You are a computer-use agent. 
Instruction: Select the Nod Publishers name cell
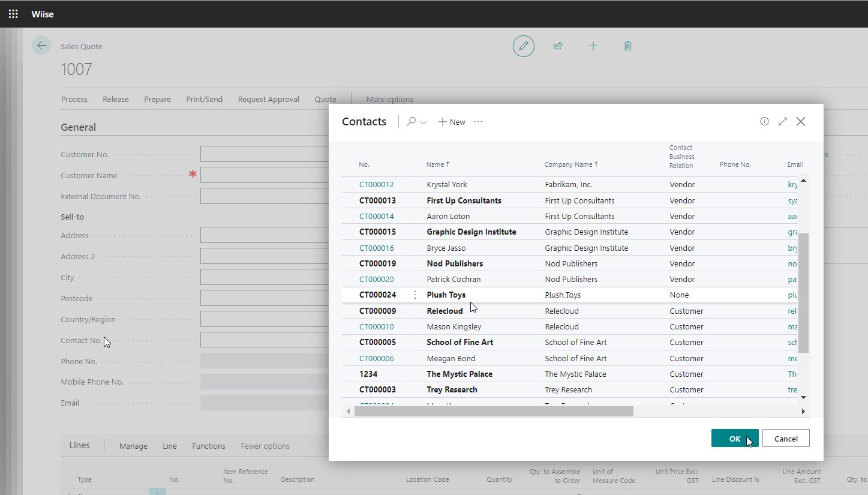pos(455,263)
